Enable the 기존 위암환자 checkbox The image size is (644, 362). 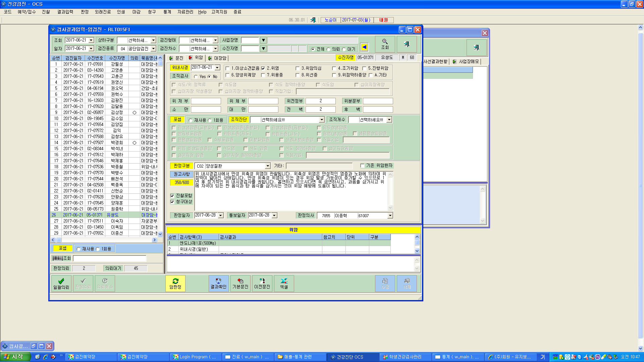[362, 166]
